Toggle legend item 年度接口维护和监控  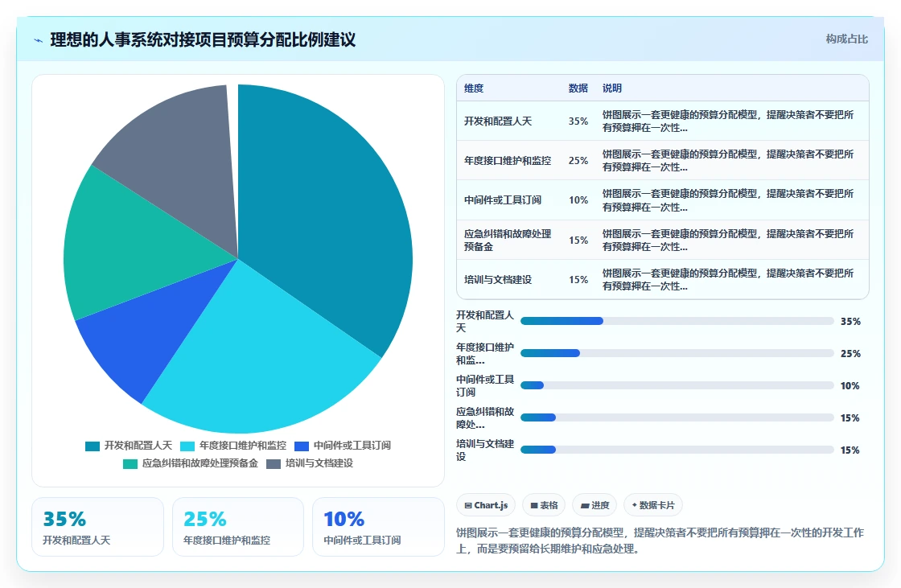point(233,446)
